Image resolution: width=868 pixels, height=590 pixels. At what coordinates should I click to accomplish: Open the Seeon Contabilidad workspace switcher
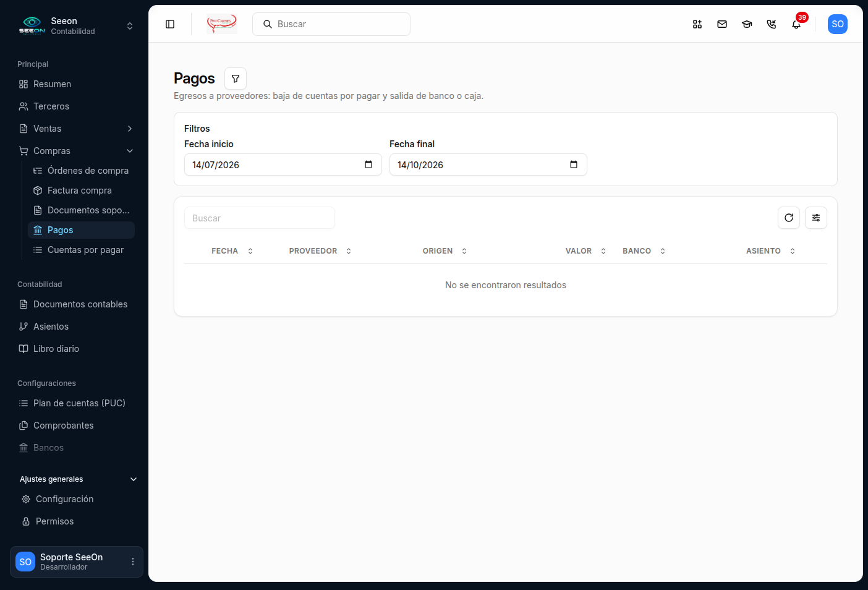point(77,26)
